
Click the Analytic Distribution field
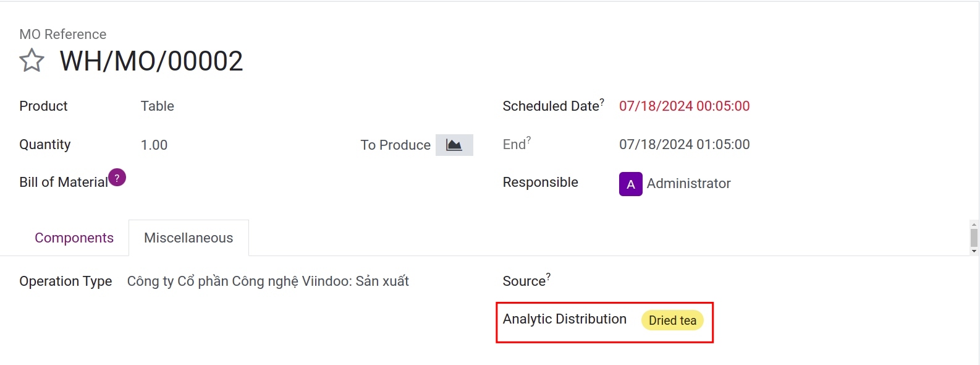tap(564, 319)
